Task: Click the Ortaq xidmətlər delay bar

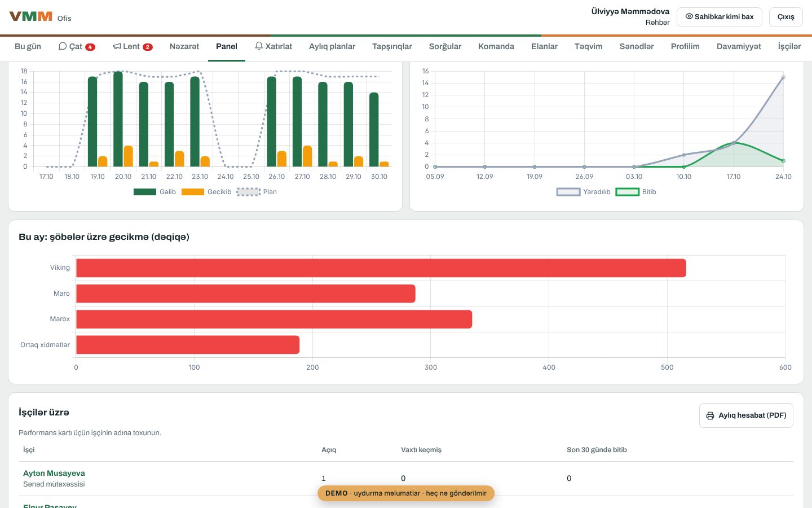Action: [188, 345]
